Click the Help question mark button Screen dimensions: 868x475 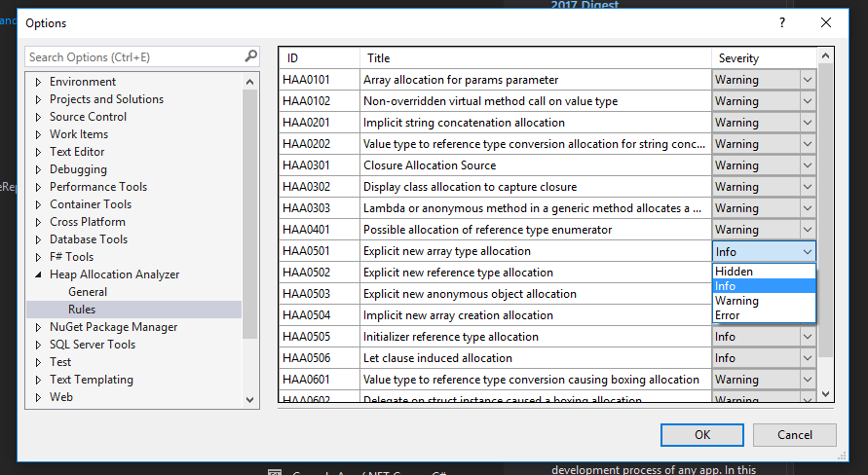(781, 22)
